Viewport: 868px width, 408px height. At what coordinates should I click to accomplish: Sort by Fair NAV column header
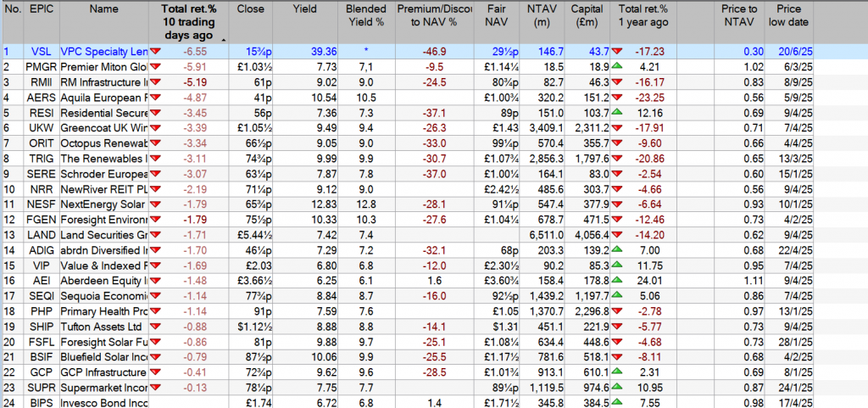[496, 21]
